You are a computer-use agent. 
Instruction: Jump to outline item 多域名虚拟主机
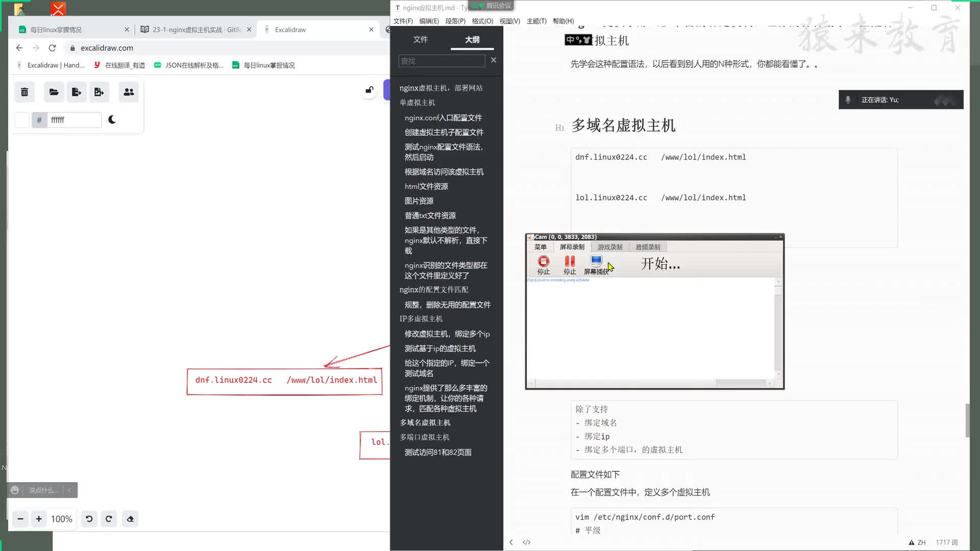click(425, 423)
